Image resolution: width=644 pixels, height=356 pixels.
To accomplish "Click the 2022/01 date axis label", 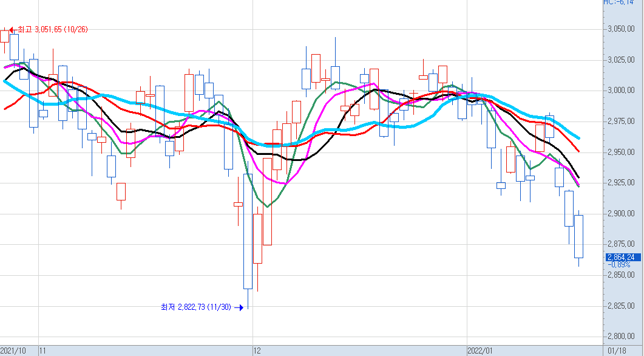I will pyautogui.click(x=480, y=351).
